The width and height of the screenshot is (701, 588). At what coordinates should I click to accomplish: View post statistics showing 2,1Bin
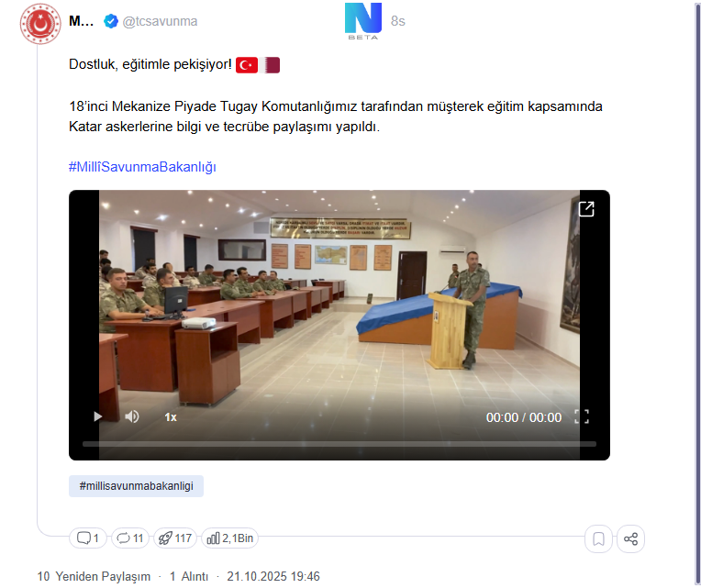[229, 538]
